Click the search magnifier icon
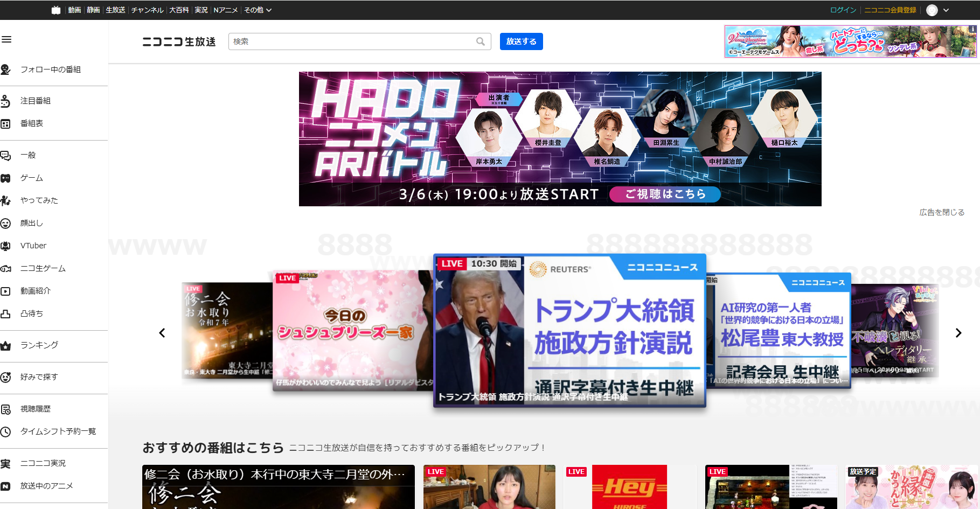The height and width of the screenshot is (509, 980). [481, 41]
